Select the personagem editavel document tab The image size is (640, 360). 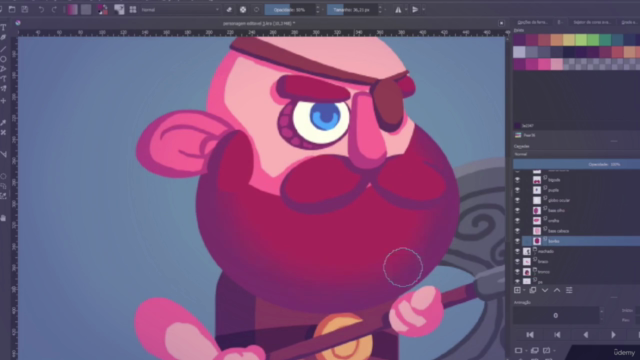click(259, 23)
